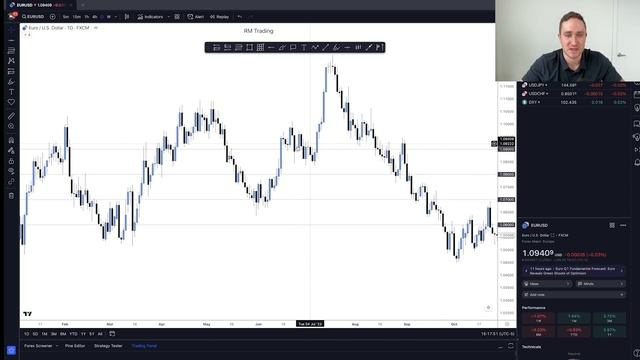This screenshot has height=360, width=640.
Task: Open the EURUSD symbol search box
Action: (33, 17)
